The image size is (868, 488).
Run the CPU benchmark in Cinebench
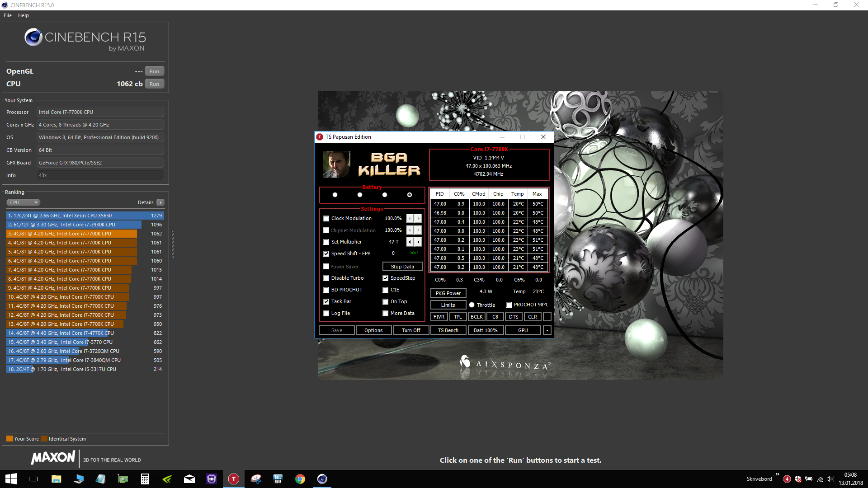[154, 84]
